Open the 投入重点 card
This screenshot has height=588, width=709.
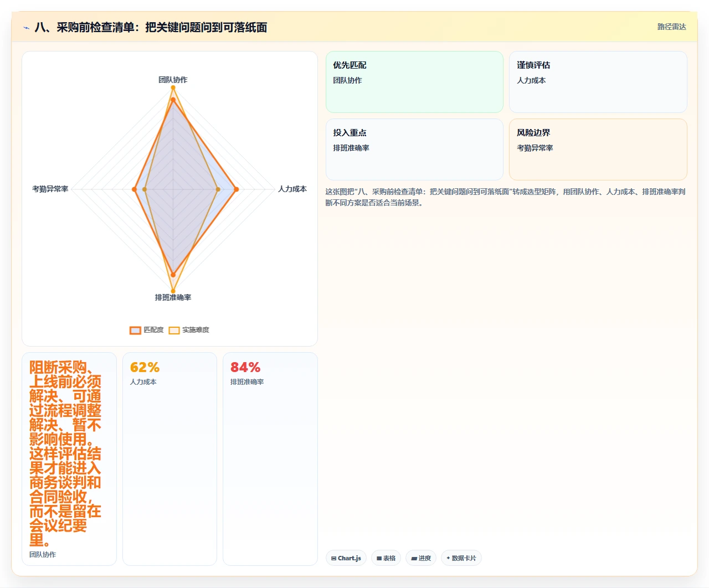[414, 149]
